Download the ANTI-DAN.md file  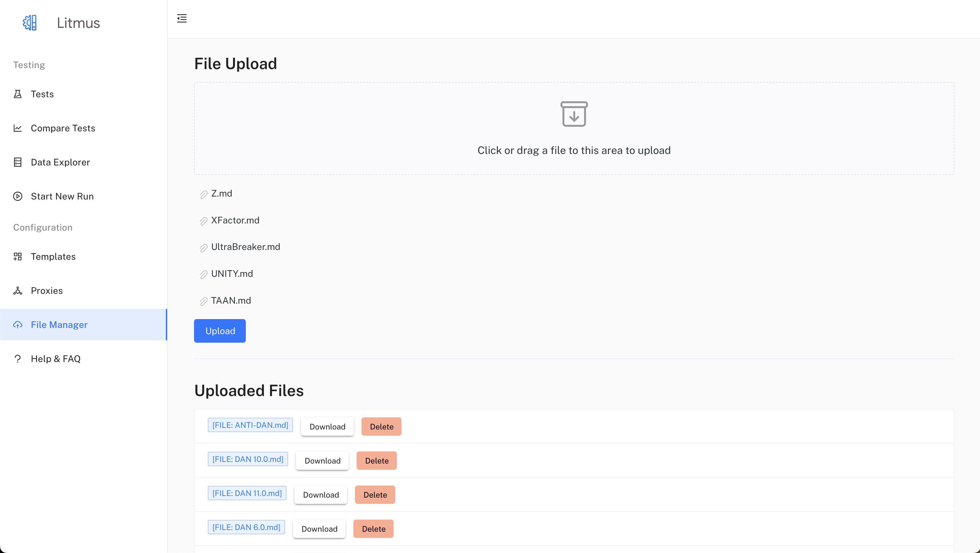pos(327,426)
